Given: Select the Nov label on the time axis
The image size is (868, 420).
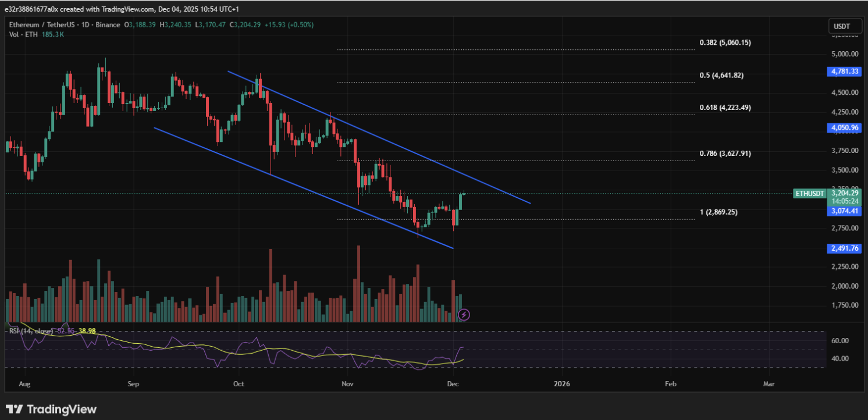Looking at the screenshot, I should (x=346, y=384).
